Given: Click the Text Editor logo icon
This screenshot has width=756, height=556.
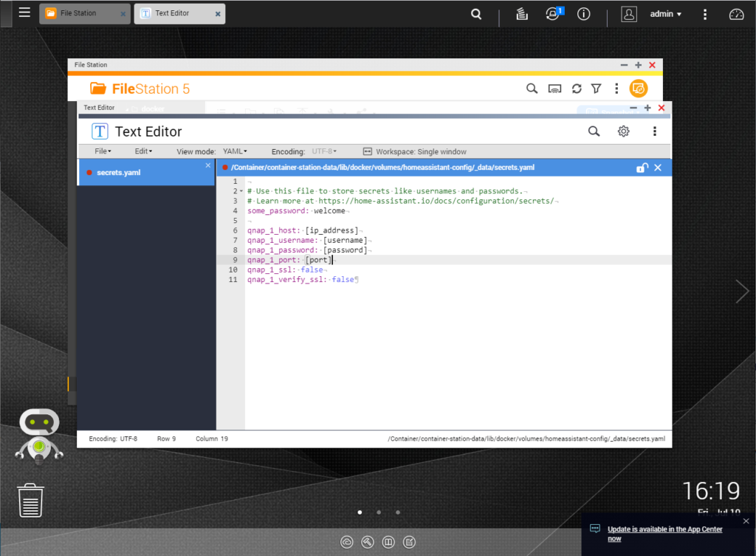Looking at the screenshot, I should click(x=100, y=131).
